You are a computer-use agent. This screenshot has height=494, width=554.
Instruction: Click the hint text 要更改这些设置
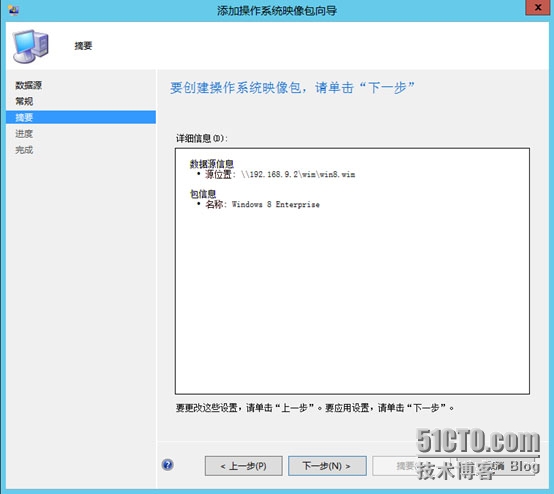(315, 408)
